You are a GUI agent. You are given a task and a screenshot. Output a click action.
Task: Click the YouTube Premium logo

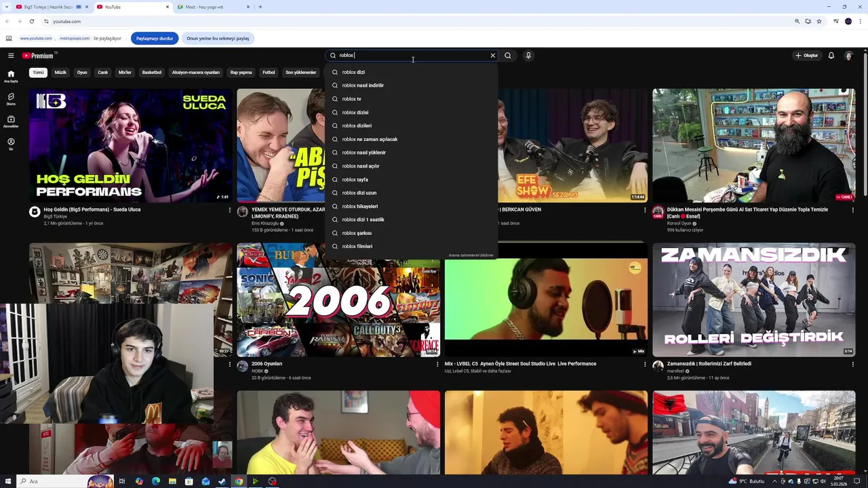[x=38, y=56]
